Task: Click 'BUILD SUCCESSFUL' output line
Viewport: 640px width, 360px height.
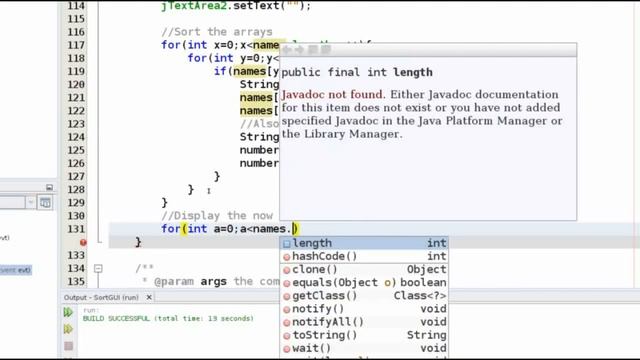Action: (168, 318)
